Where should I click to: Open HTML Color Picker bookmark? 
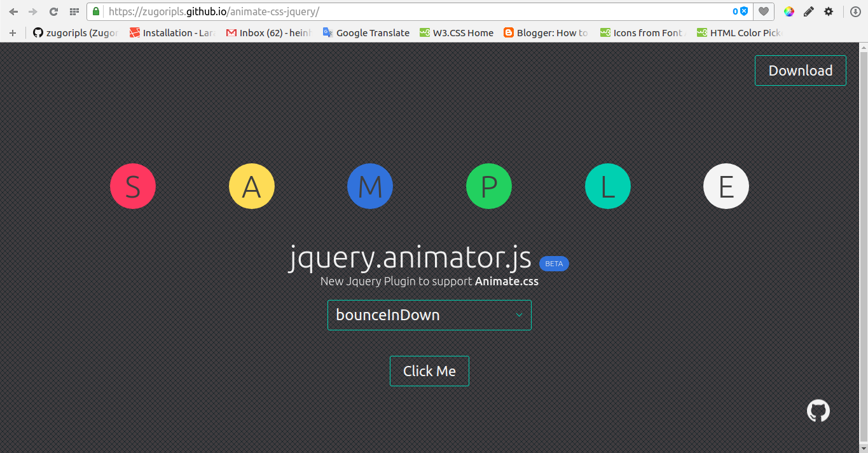740,33
